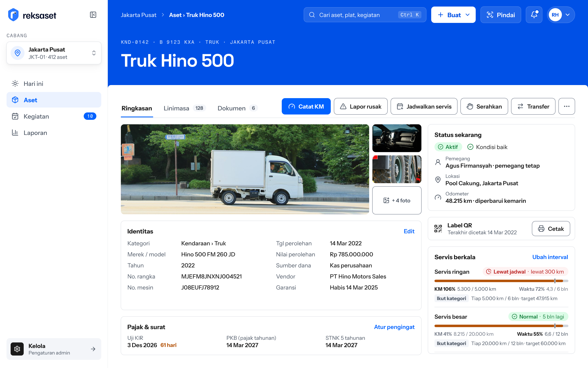Click the search magnifier icon
The height and width of the screenshot is (368, 588).
click(312, 15)
